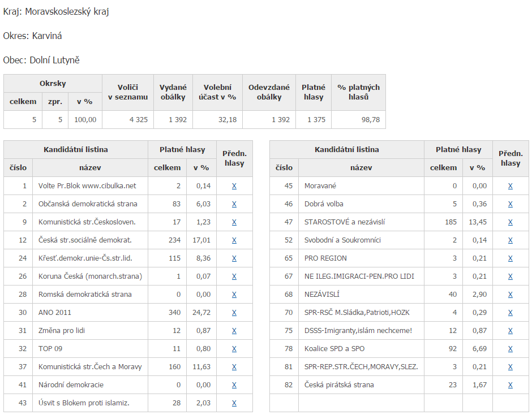Click X link for NEZÁVISLÍ row
This screenshot has height=415, width=532.
510,295
